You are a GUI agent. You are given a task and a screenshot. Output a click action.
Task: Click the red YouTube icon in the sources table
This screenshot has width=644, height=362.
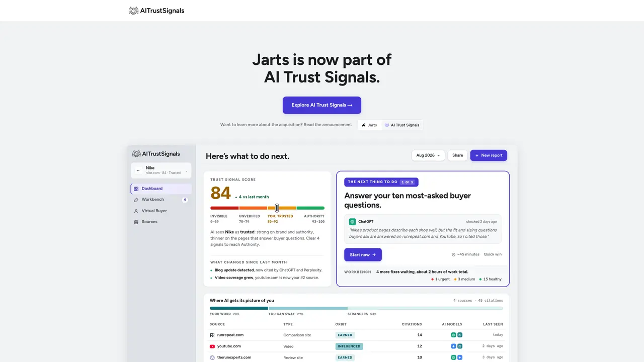pos(212,346)
